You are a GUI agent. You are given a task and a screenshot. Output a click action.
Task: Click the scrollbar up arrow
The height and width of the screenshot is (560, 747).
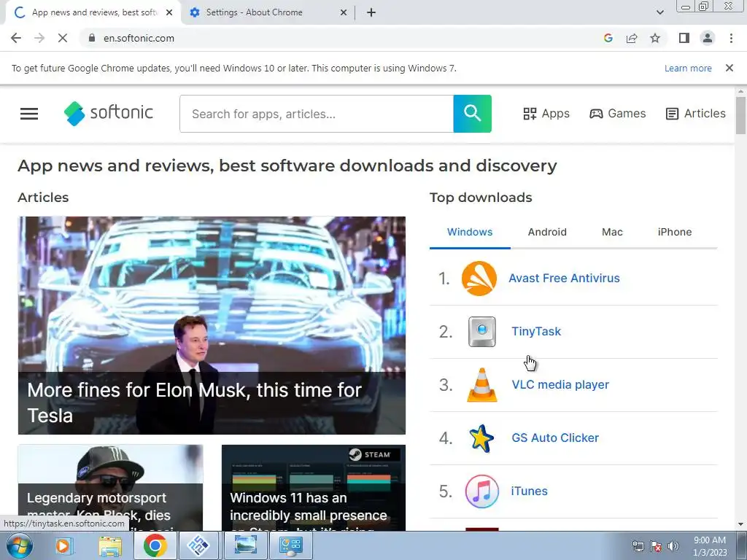point(740,91)
